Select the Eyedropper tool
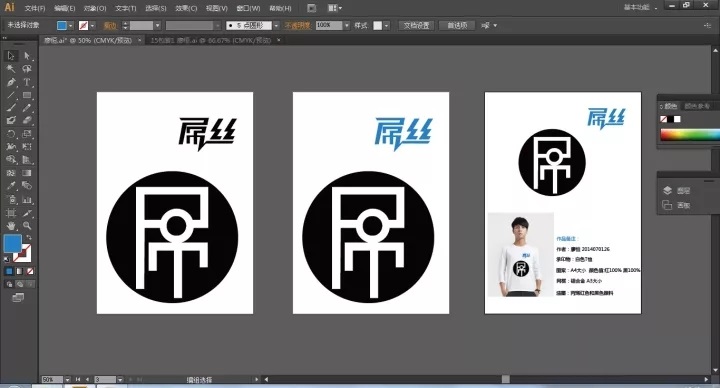Screen dimensions: 720x388 11,186
